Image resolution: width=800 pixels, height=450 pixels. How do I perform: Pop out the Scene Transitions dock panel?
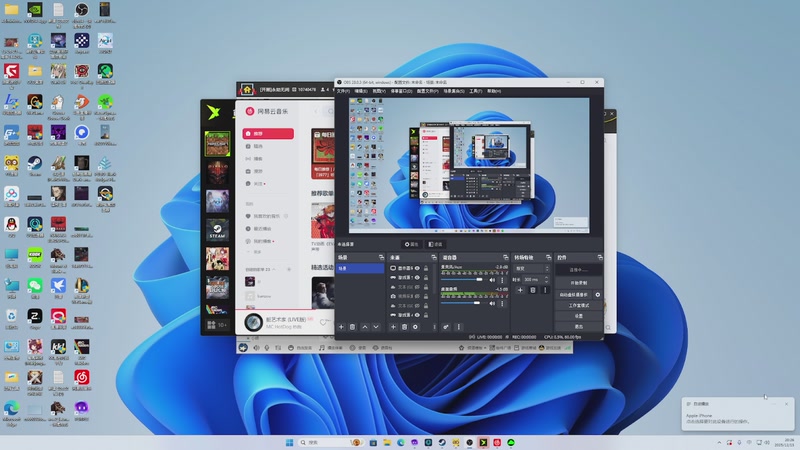(x=548, y=258)
